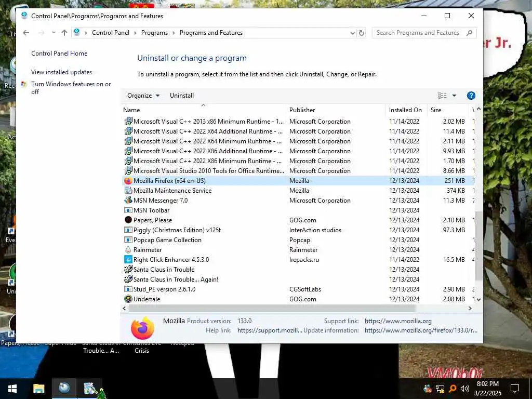
Task: Click the Santa Claus in Trouble... Again! icon
Action: coord(128,279)
